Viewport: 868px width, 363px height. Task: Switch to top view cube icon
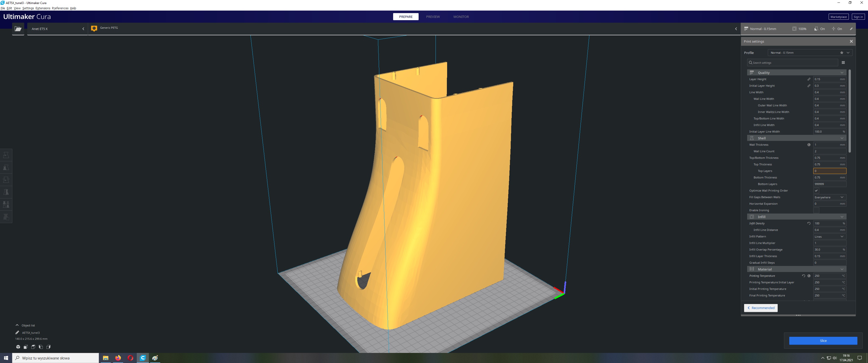coord(33,347)
